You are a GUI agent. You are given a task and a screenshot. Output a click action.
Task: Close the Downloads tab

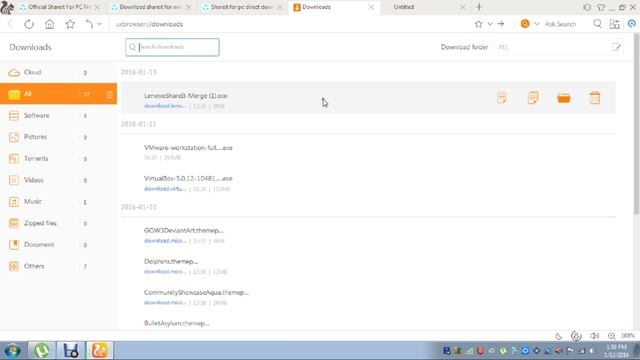371,7
